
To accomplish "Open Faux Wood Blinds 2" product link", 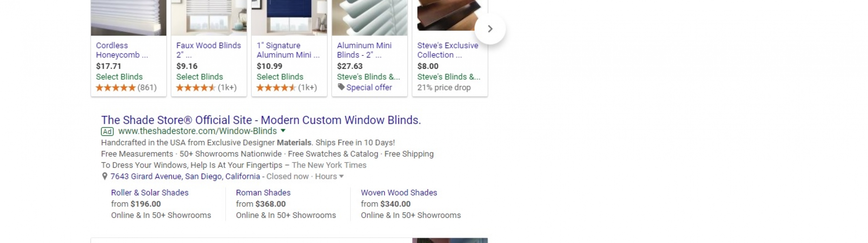I will pos(208,50).
